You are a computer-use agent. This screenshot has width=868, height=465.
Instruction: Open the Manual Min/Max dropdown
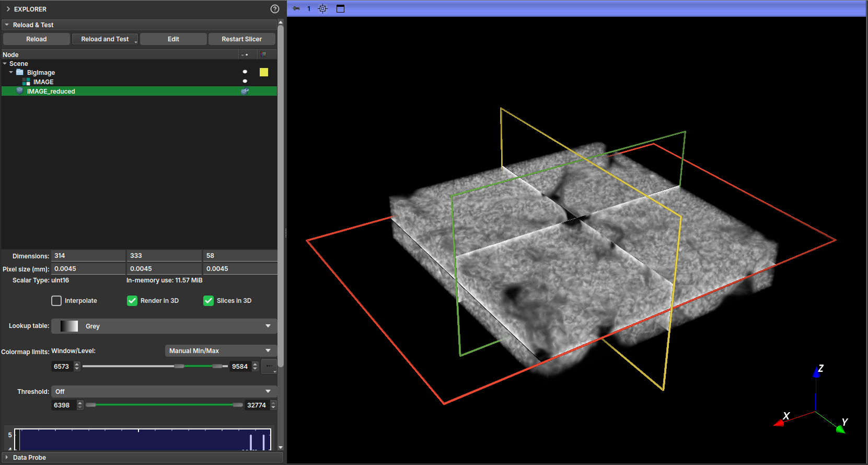[220, 351]
